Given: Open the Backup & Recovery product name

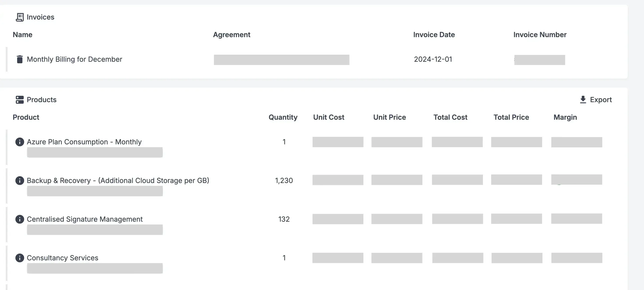Looking at the screenshot, I should [118, 180].
